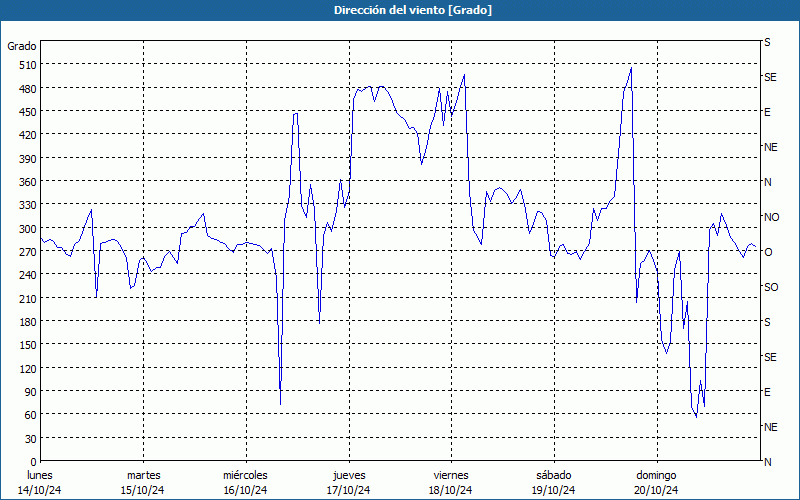Click the "NE" compass label aligned with 390
The width and height of the screenshot is (800, 500).
pos(770,147)
